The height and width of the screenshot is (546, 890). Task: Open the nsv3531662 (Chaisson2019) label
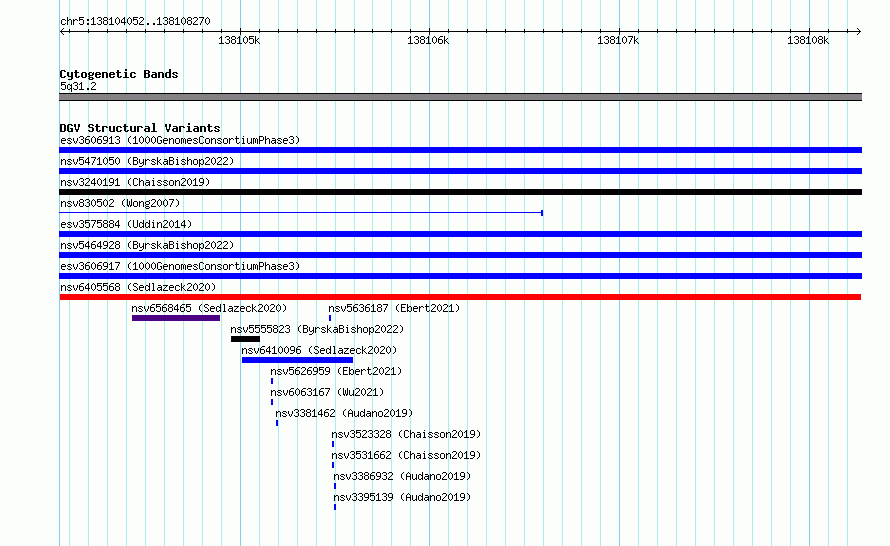pyautogui.click(x=406, y=455)
